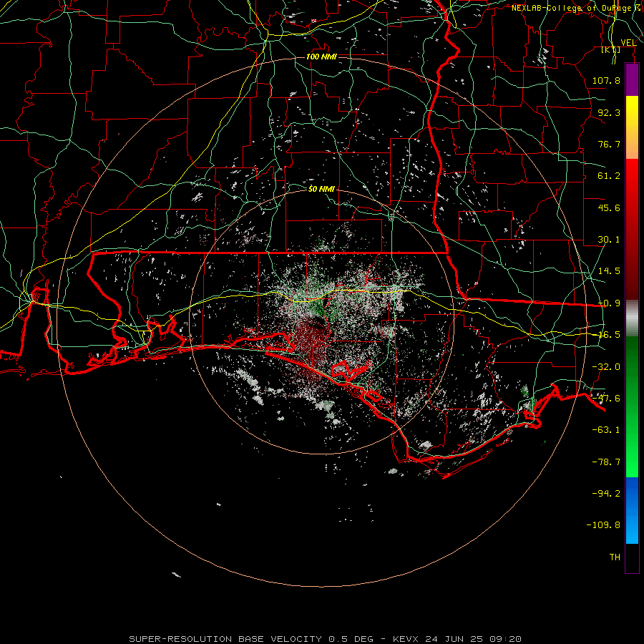Click the 92.3 legend value
Viewport: 644px width, 644px height.
tap(609, 112)
